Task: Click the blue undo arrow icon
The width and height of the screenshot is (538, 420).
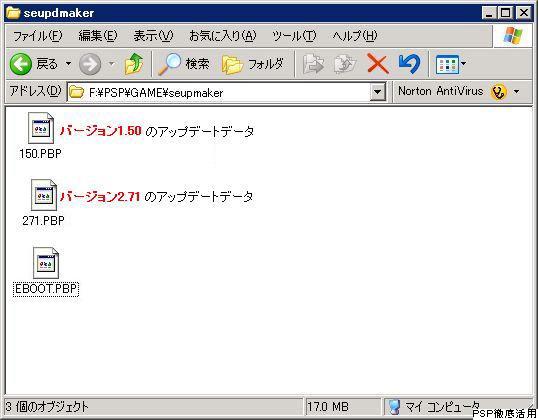Action: click(409, 64)
